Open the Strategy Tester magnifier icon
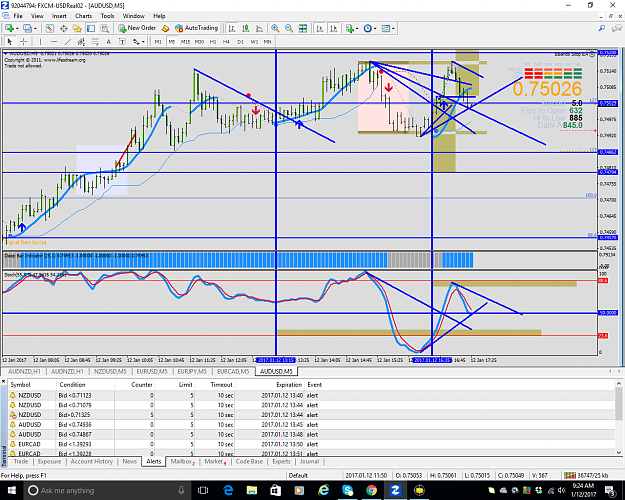Screen dimensions: 625x500 (x=104, y=28)
